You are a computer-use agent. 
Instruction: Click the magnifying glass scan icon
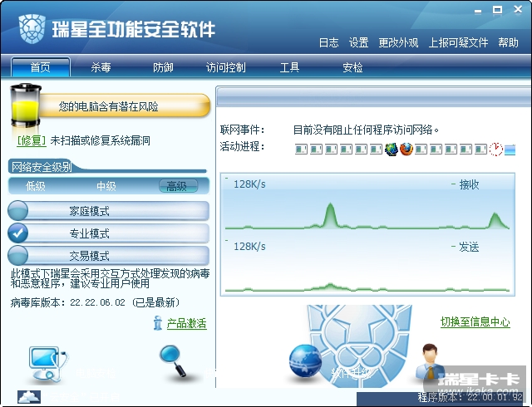pyautogui.click(x=174, y=360)
